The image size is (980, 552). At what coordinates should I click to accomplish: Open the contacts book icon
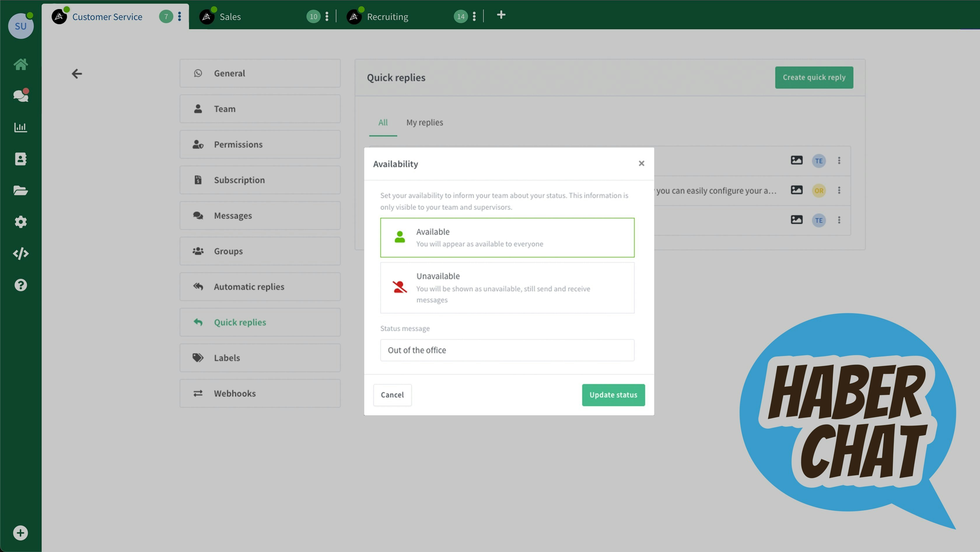click(20, 159)
